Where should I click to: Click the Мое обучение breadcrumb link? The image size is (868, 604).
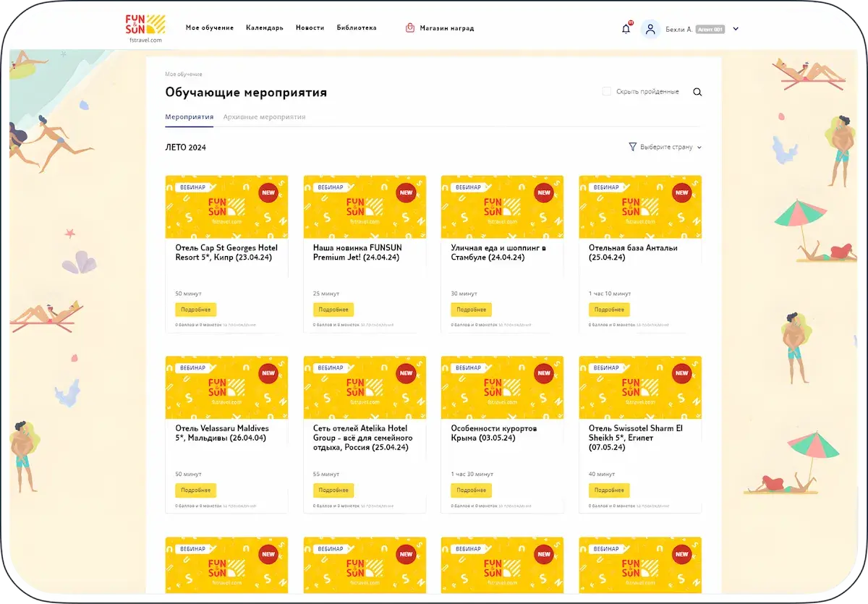coord(184,74)
